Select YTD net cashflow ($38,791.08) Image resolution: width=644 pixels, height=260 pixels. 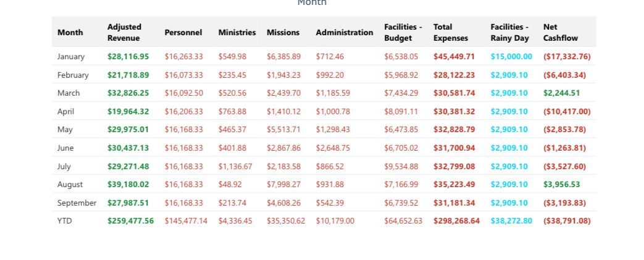coord(566,220)
